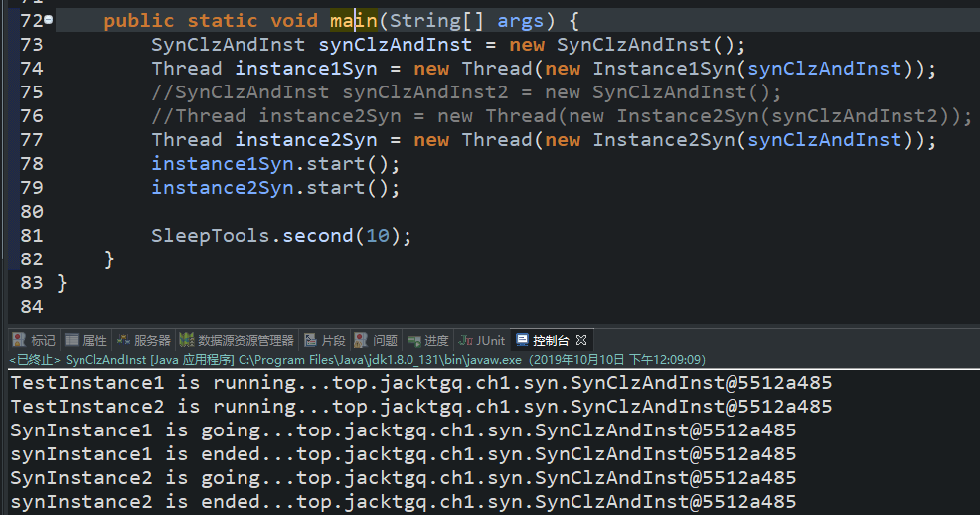980x515 pixels.
Task: Click the Instance1Syn thread creation on line 74
Action: coord(544,69)
